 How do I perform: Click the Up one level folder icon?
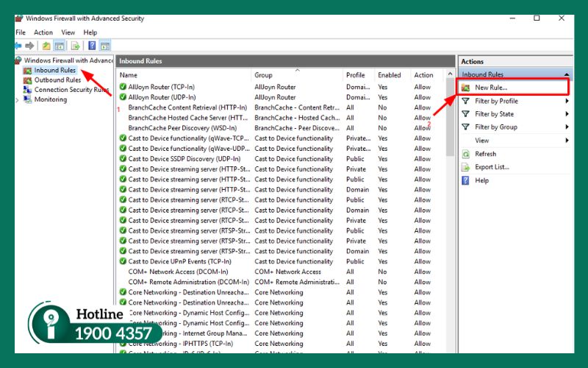click(x=46, y=46)
